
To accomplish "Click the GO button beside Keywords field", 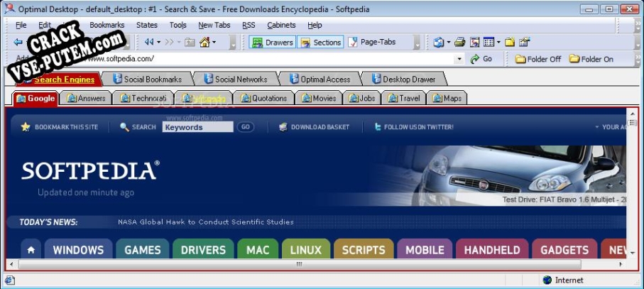I will 245,127.
